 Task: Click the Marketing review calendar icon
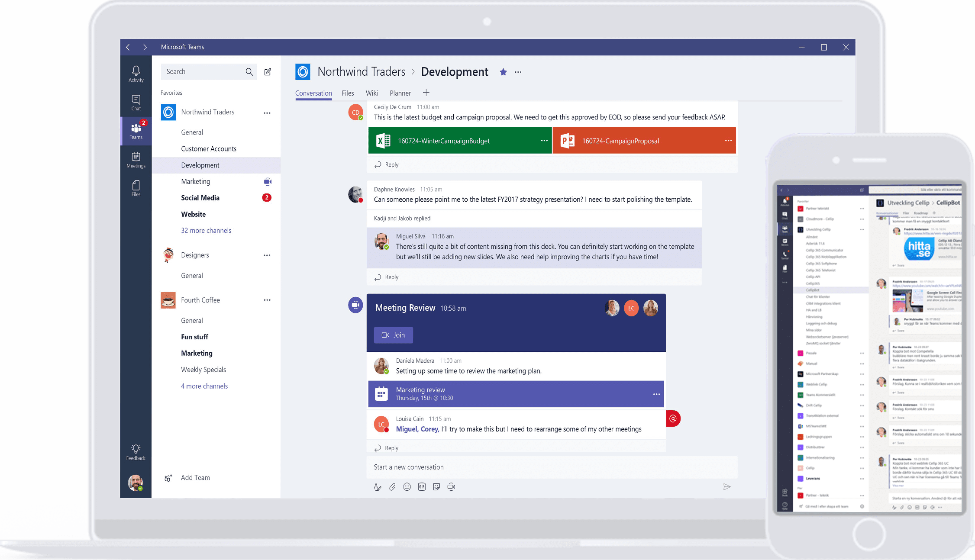click(381, 394)
